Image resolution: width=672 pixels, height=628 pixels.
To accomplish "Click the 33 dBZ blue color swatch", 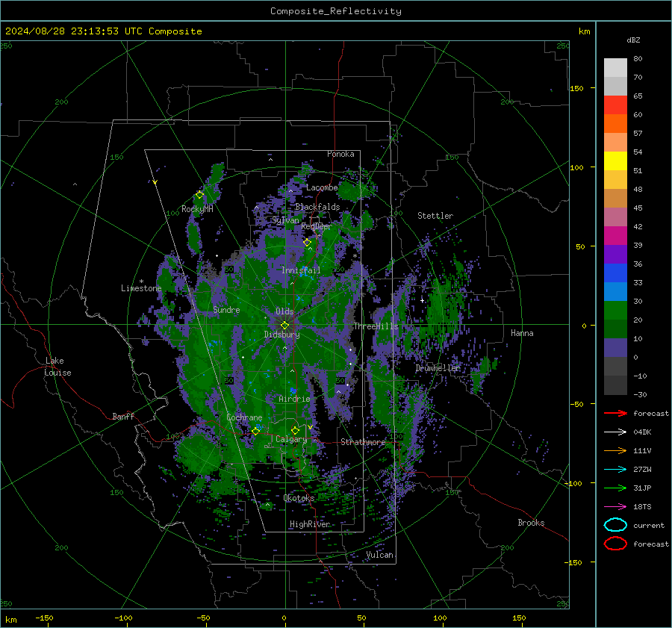I will click(615, 273).
